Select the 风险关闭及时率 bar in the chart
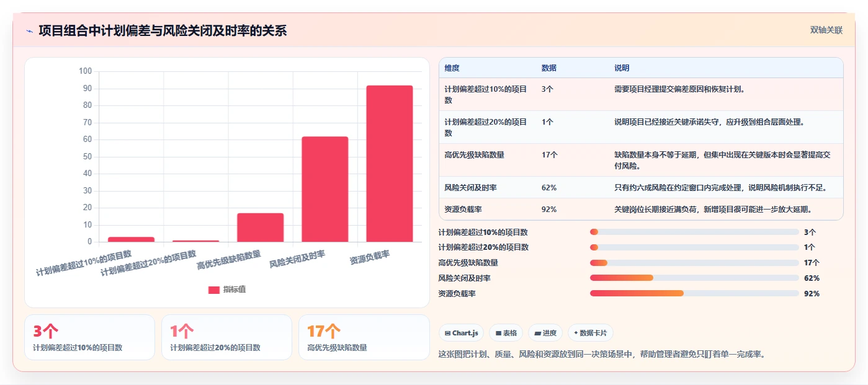Image resolution: width=868 pixels, height=385 pixels. [325, 189]
